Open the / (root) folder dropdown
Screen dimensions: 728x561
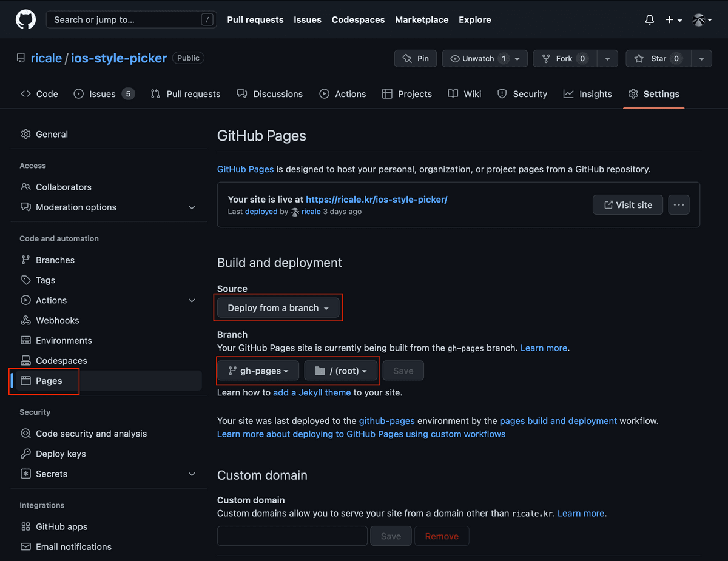point(341,371)
